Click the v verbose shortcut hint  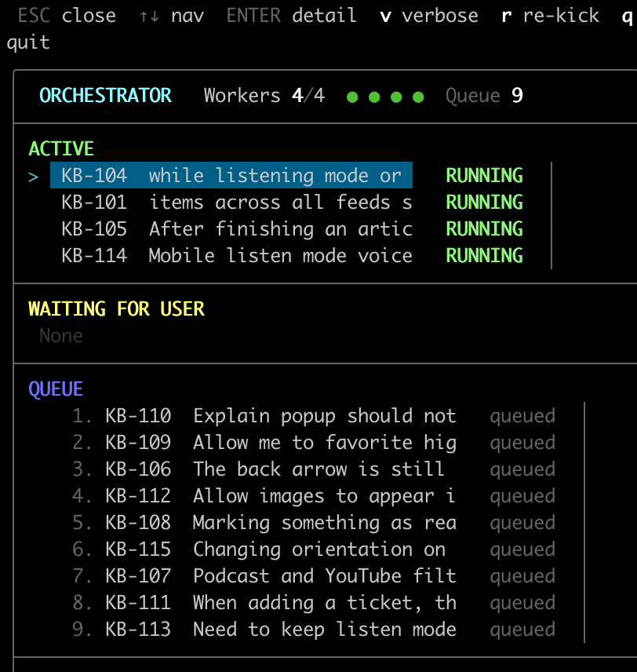pos(429,16)
